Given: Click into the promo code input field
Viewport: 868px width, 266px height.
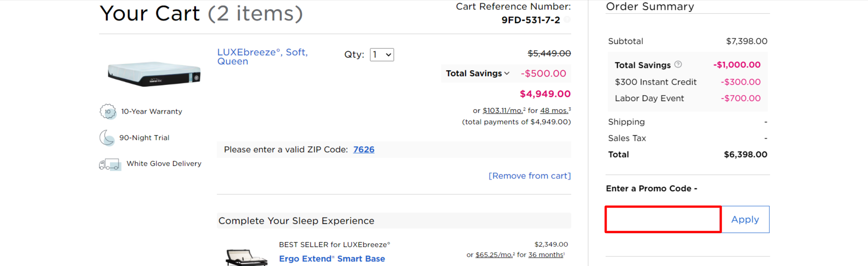Looking at the screenshot, I should click(663, 219).
